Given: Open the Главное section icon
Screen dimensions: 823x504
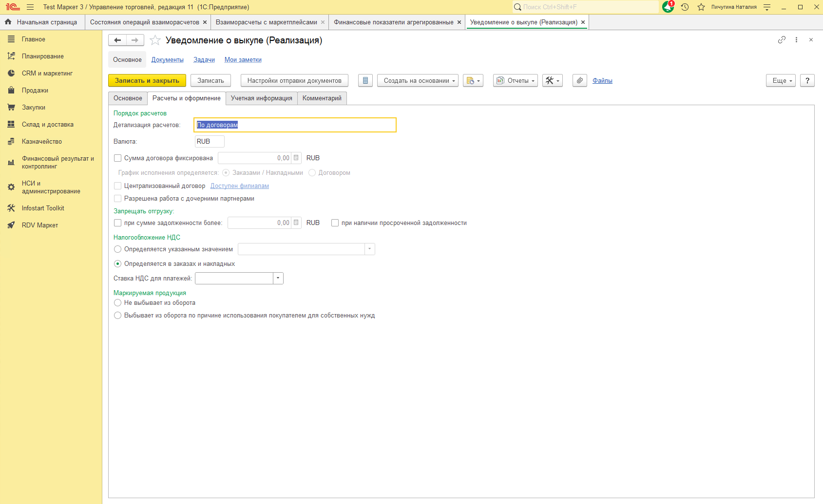Looking at the screenshot, I should pyautogui.click(x=11, y=39).
